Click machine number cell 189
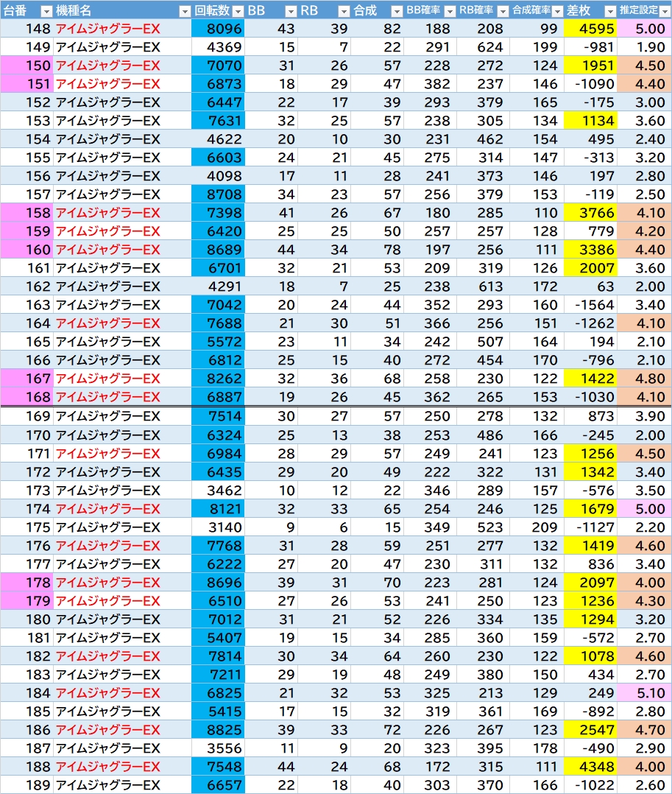 point(26,785)
